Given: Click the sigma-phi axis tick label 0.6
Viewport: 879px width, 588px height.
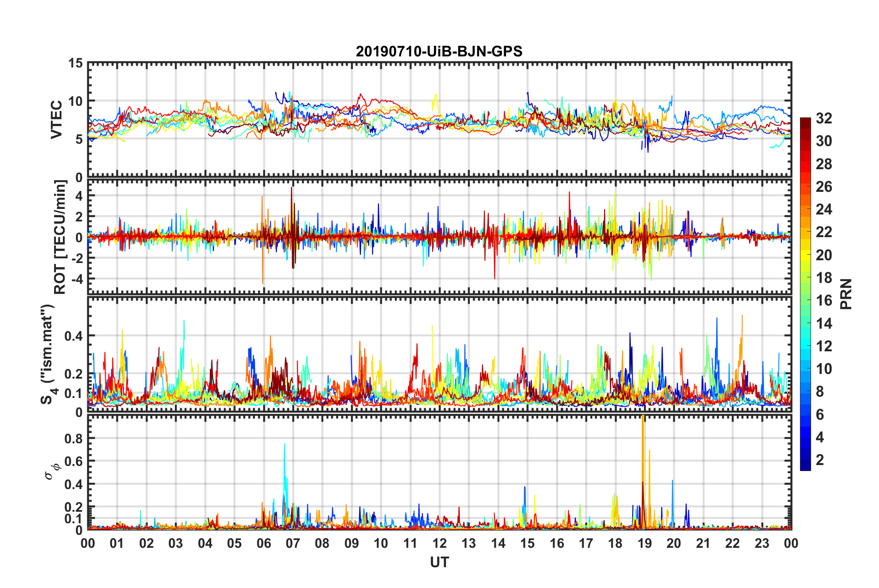Looking at the screenshot, I should click(x=73, y=461).
